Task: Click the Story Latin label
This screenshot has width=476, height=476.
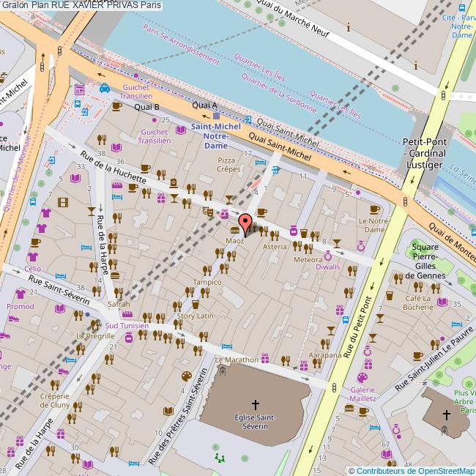Action: [195, 316]
